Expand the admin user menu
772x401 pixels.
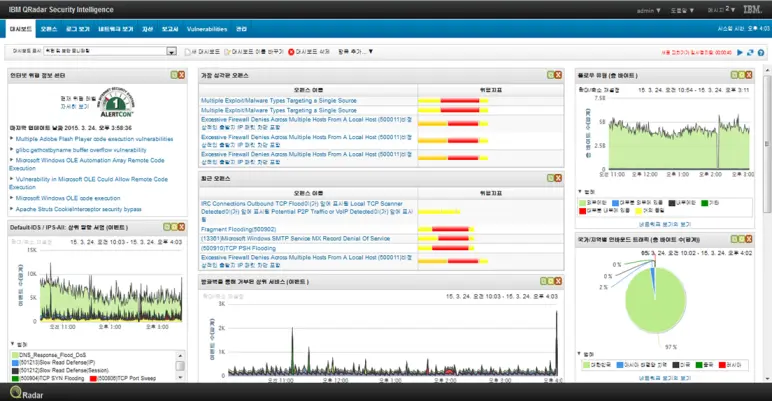pos(652,11)
